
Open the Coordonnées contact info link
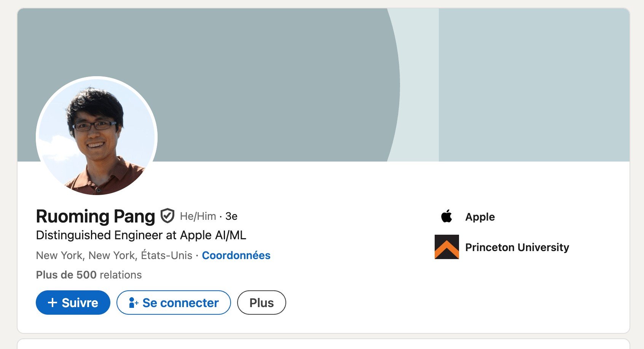click(x=236, y=255)
